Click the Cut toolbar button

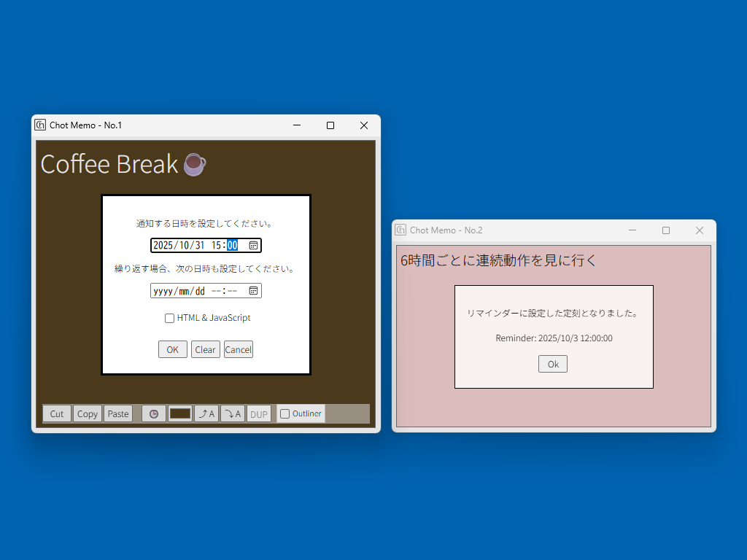(57, 414)
